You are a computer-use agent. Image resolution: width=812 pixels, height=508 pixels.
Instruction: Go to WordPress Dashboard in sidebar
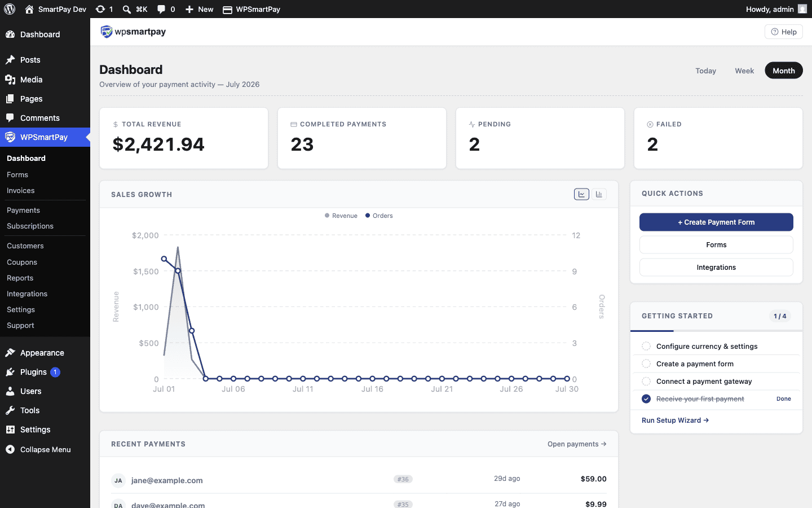tap(45, 34)
